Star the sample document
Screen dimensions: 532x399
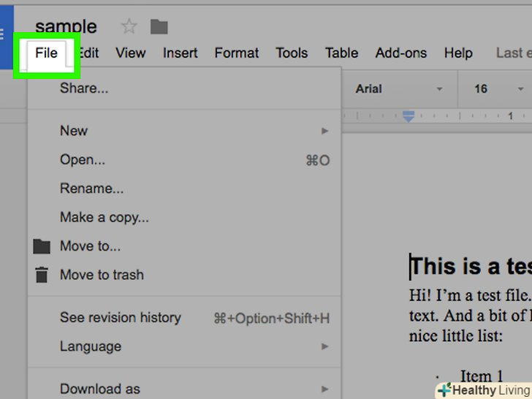(x=129, y=26)
